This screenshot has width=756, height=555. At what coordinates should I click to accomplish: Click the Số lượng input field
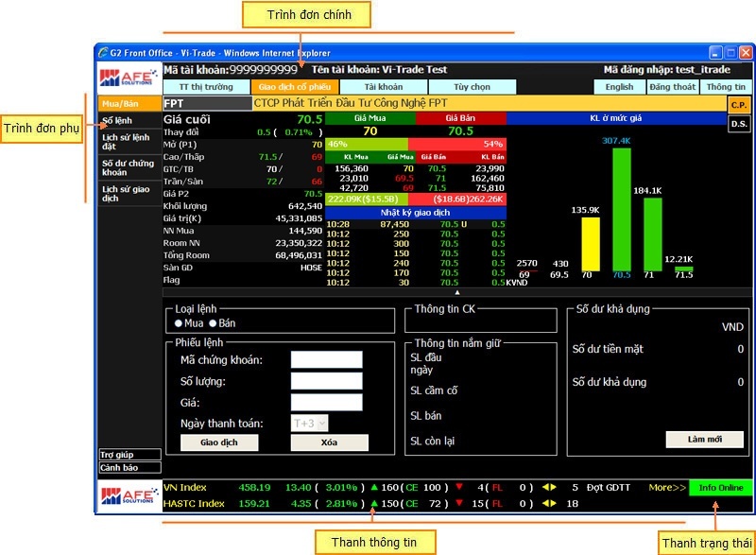[x=326, y=381]
